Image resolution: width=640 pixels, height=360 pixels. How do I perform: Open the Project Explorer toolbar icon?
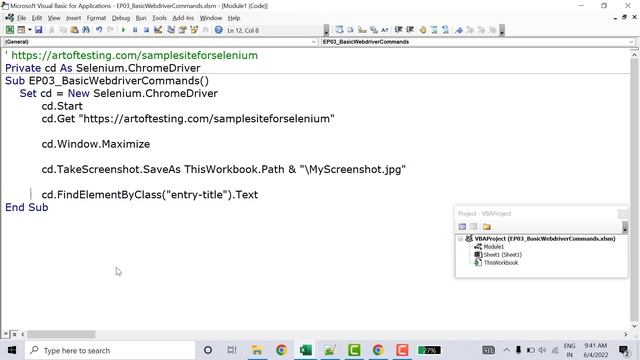coord(171,30)
